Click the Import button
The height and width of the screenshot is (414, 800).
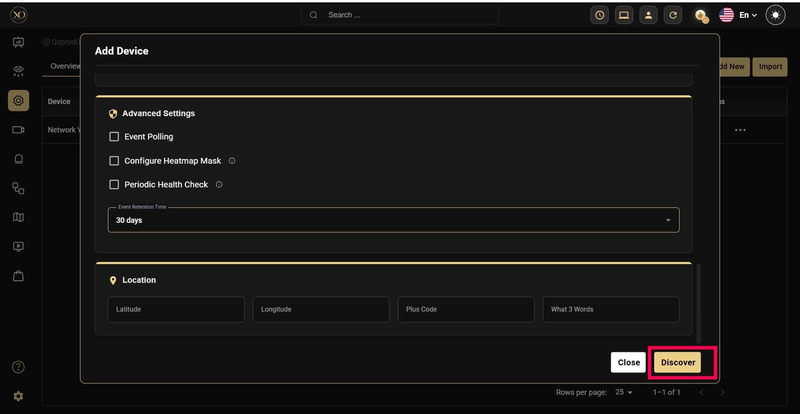point(770,66)
